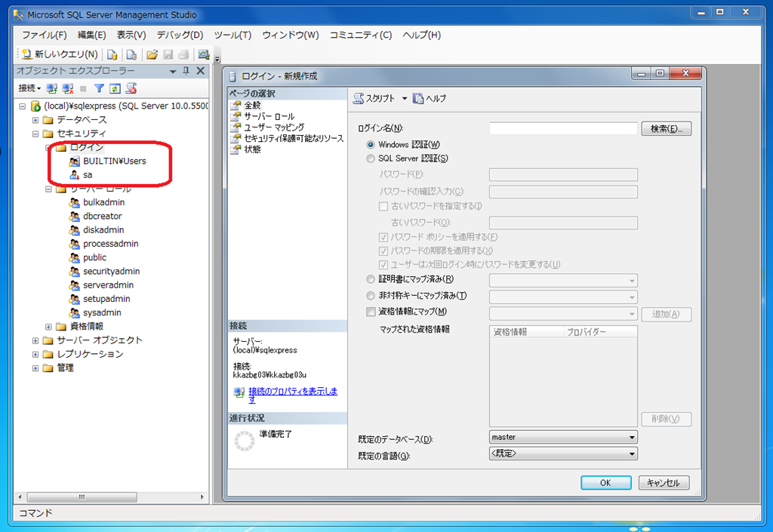The height and width of the screenshot is (532, 773).
Task: Click the (local)¥sqlexpress server icon
Action: (36, 106)
